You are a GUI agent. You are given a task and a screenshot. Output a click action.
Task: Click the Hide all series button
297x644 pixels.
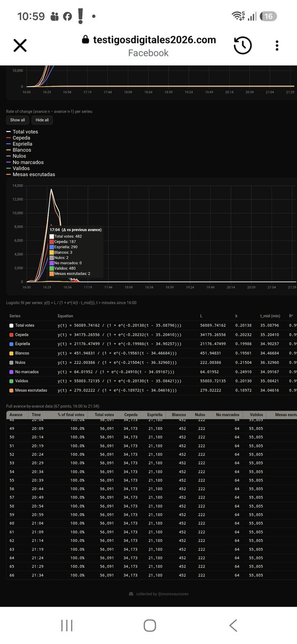tap(42, 120)
